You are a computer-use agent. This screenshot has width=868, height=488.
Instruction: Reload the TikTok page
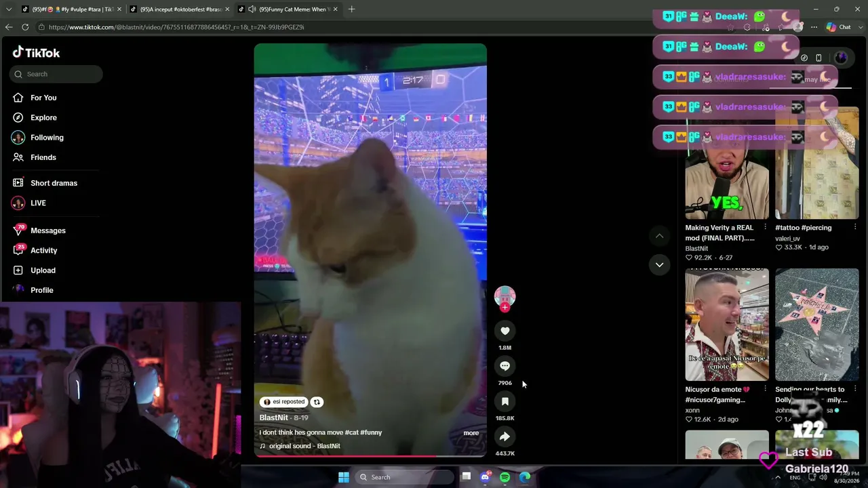click(x=25, y=27)
